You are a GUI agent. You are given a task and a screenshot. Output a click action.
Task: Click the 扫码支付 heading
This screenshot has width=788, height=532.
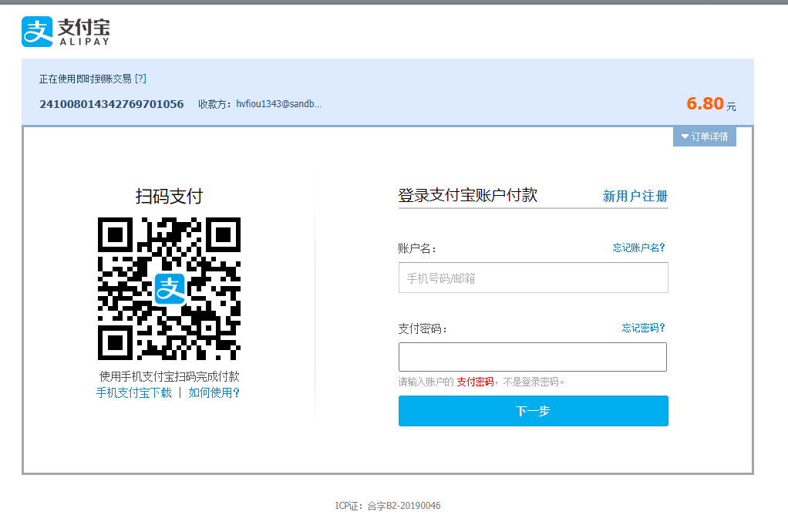(169, 196)
